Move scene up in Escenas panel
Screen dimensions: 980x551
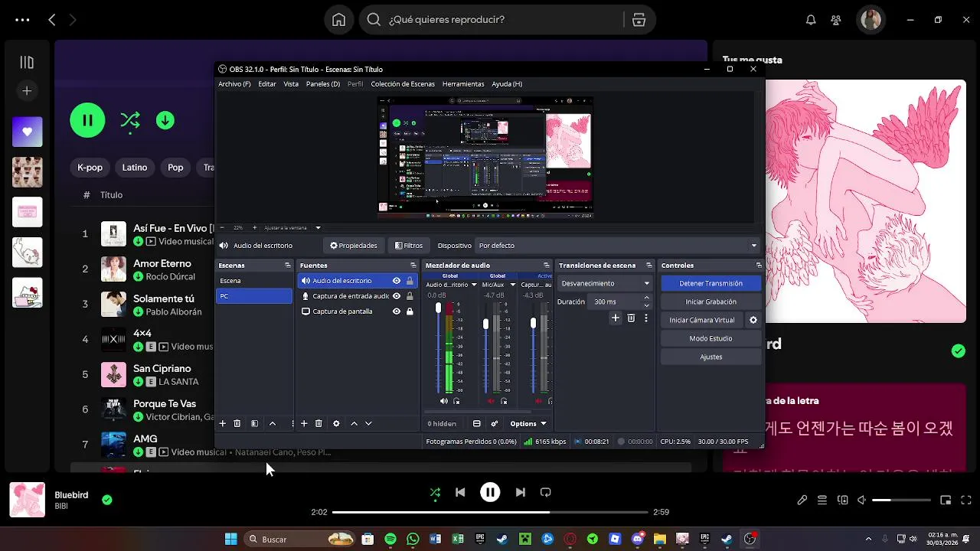pyautogui.click(x=272, y=423)
